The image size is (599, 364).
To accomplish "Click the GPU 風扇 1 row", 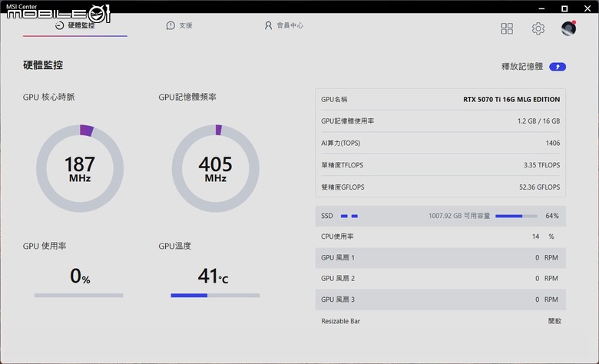I will coord(441,258).
